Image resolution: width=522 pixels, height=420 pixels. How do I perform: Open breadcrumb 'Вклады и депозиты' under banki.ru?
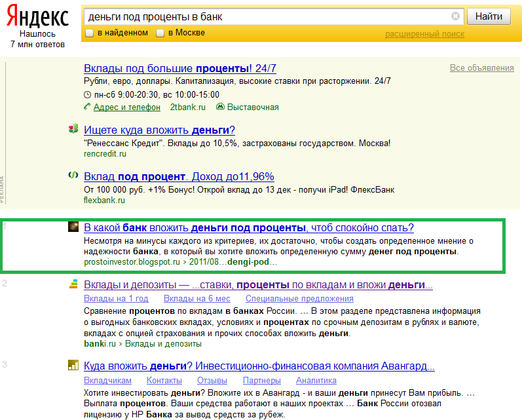coord(163,344)
